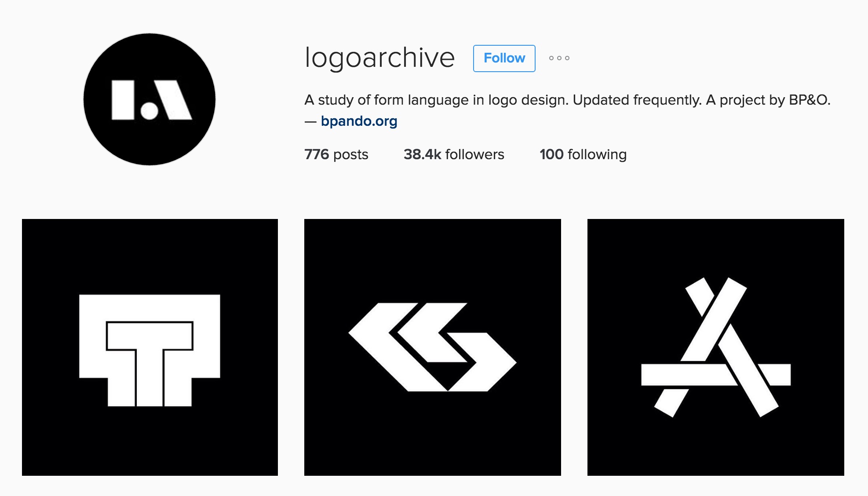Show the 38.4k followers list
The image size is (868, 496).
454,154
